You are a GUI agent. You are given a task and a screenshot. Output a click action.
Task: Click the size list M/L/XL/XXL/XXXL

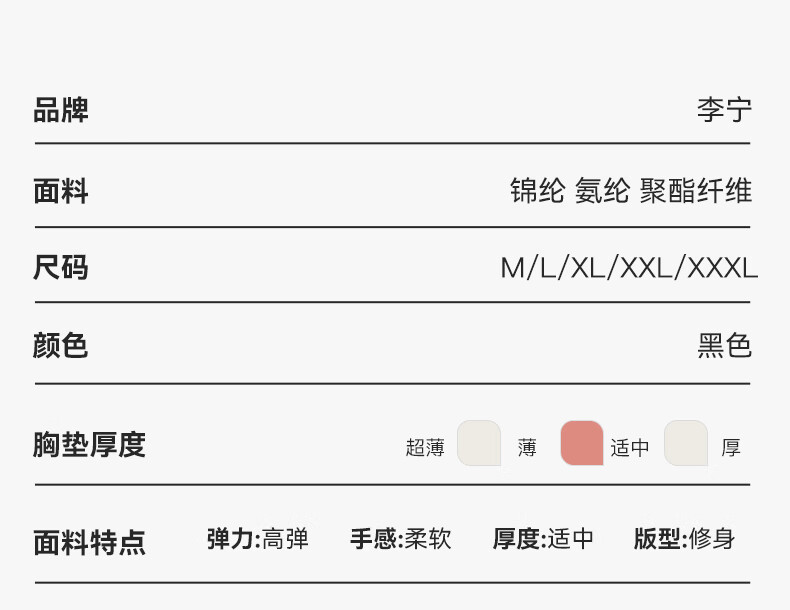click(629, 268)
